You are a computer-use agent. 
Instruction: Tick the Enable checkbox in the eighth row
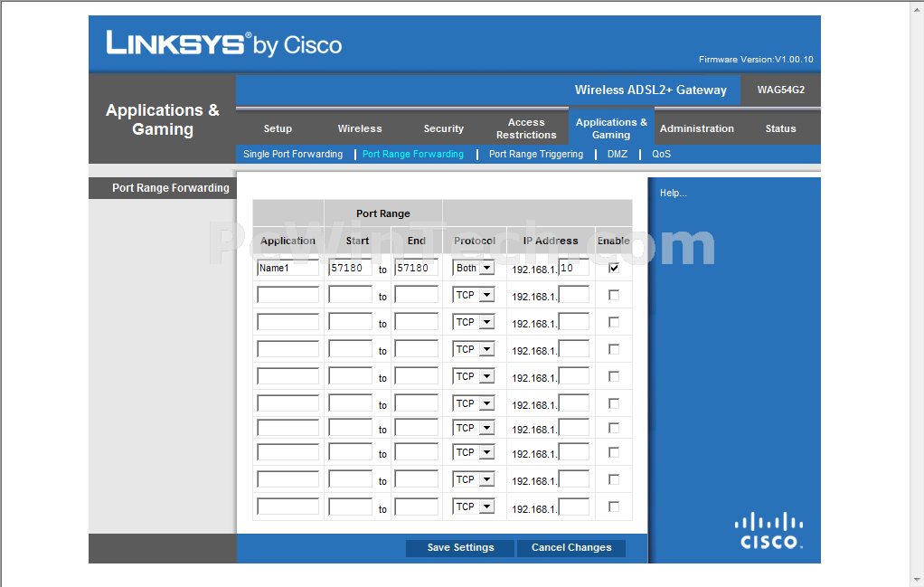pyautogui.click(x=614, y=452)
